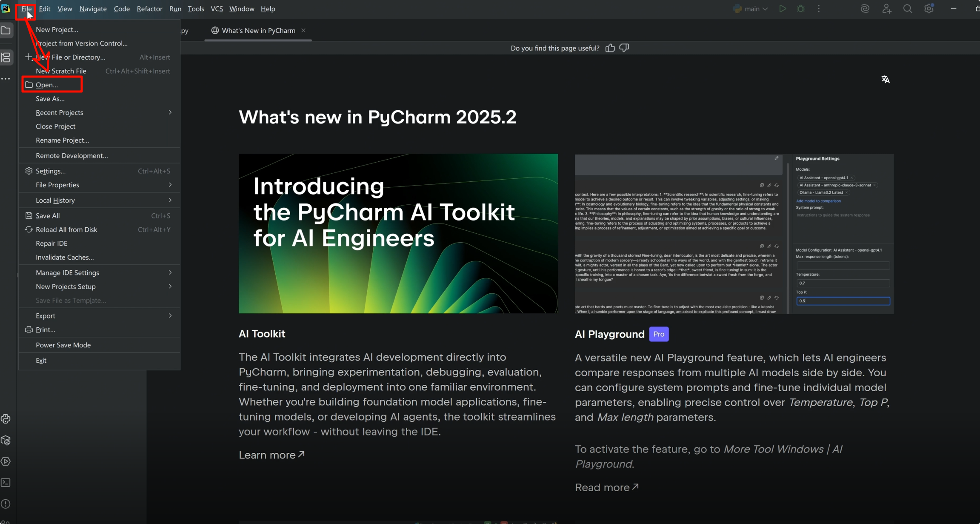The image size is (980, 524).
Task: Open the Tools menu
Action: click(x=196, y=9)
